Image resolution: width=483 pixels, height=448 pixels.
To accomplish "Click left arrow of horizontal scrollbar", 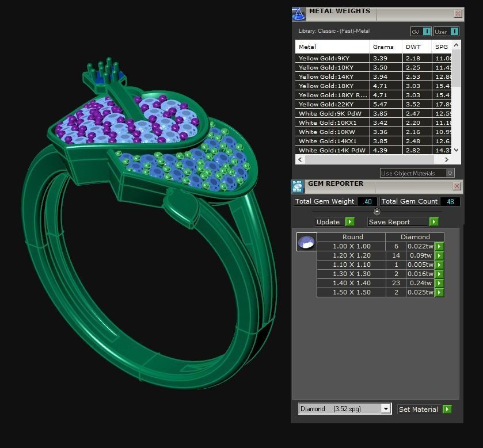I will coord(300,159).
